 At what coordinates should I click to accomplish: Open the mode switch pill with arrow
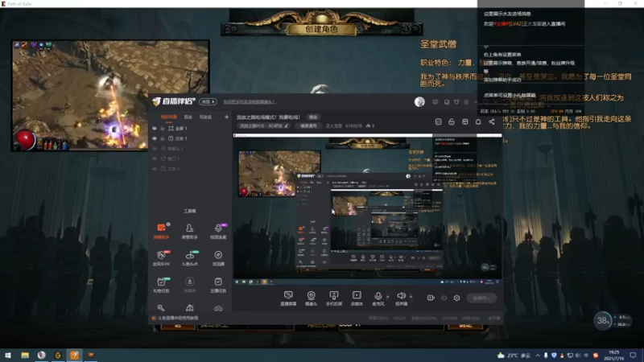click(208, 102)
